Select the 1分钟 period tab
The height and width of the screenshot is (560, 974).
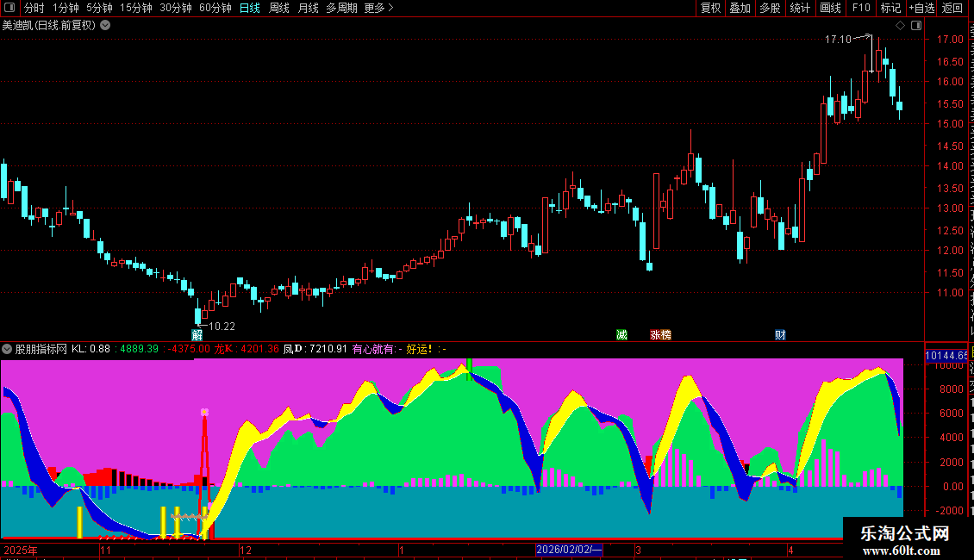pos(66,8)
